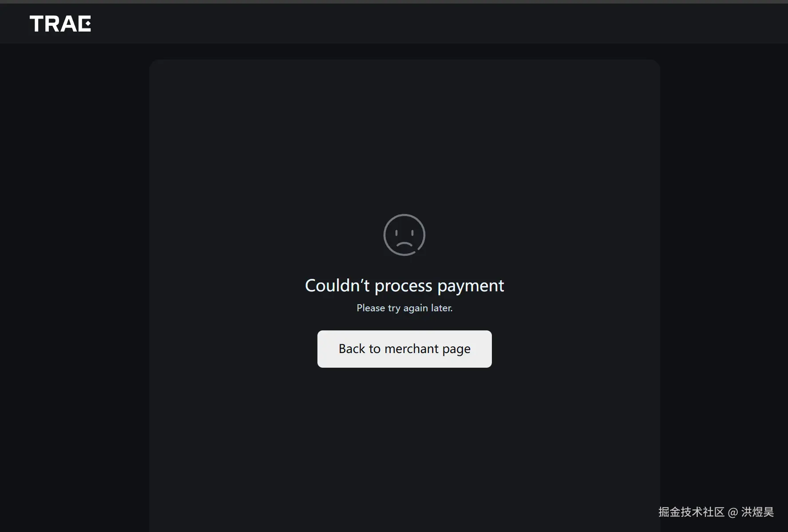788x532 pixels.
Task: Click the word later in subtitle text
Action: point(442,308)
